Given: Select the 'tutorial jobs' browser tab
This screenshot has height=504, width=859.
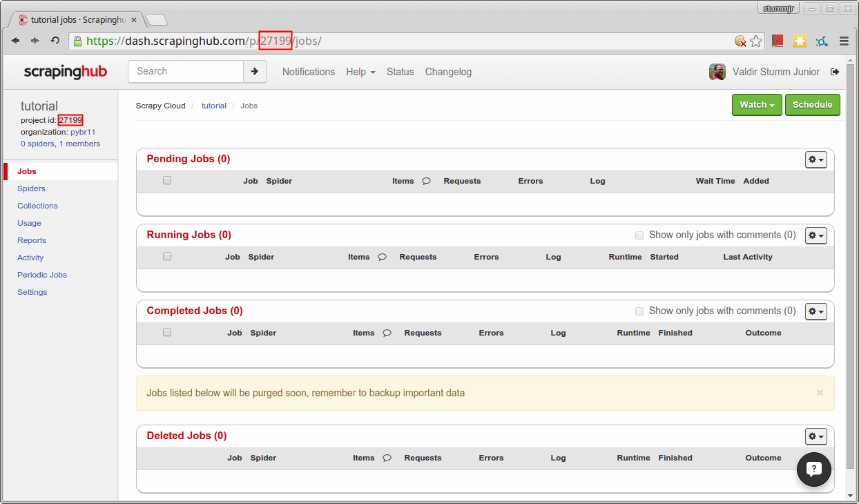Looking at the screenshot, I should (76, 20).
